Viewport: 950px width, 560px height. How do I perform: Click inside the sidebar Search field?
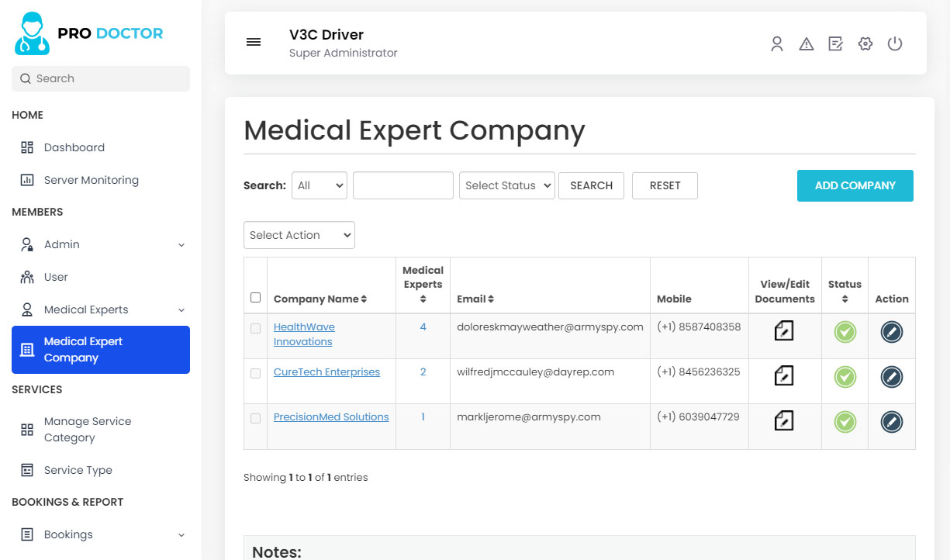click(100, 78)
